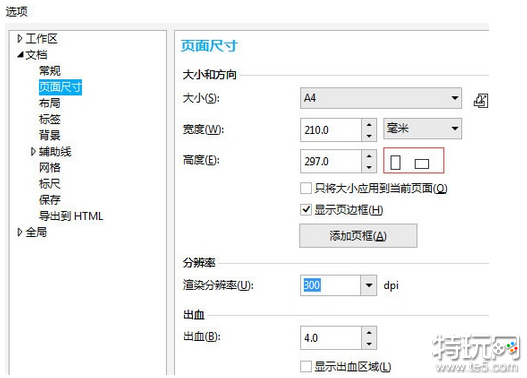
Task: Expand the 工作区 tree node
Action: point(19,39)
